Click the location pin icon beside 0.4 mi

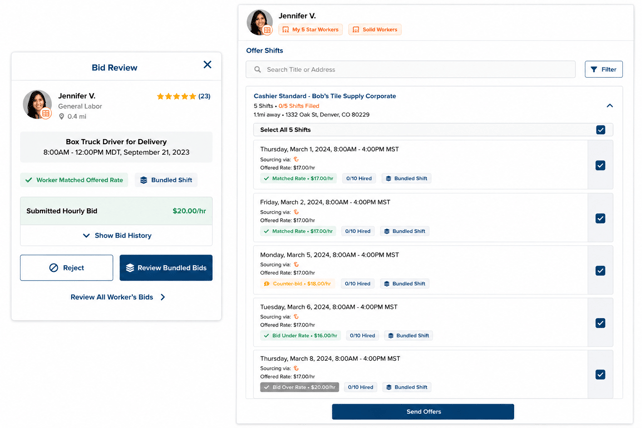pos(61,117)
